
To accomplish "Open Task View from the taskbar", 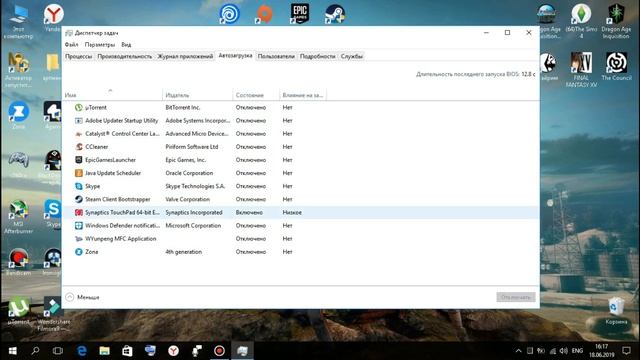I will (58, 351).
